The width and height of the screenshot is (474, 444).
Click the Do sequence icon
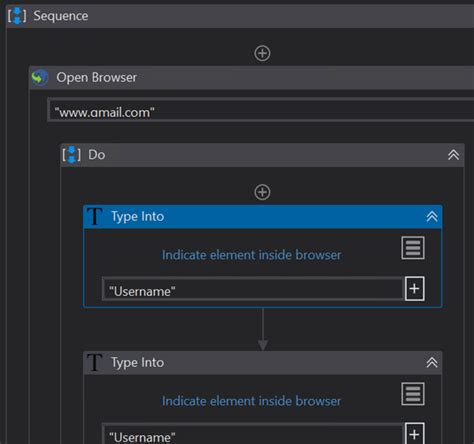(71, 155)
